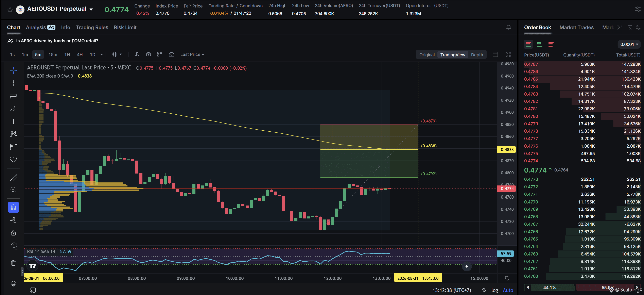Select the patterns tool
Viewport: 644px width, 295px height.
click(x=14, y=134)
